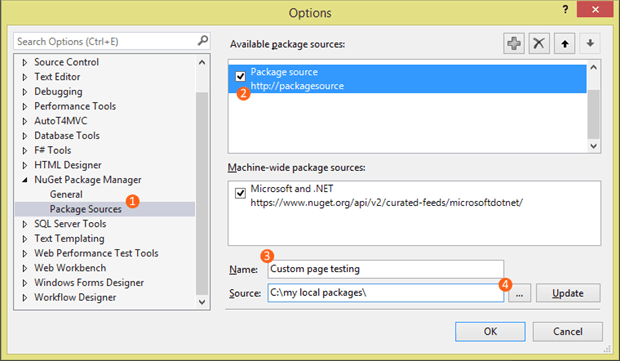
Task: Click the http://packagesource URL text
Action: (x=297, y=86)
